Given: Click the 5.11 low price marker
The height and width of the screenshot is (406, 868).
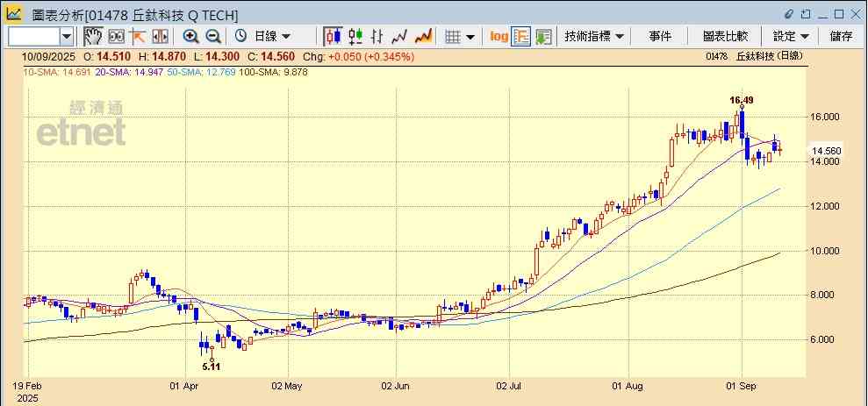Looking at the screenshot, I should point(212,367).
